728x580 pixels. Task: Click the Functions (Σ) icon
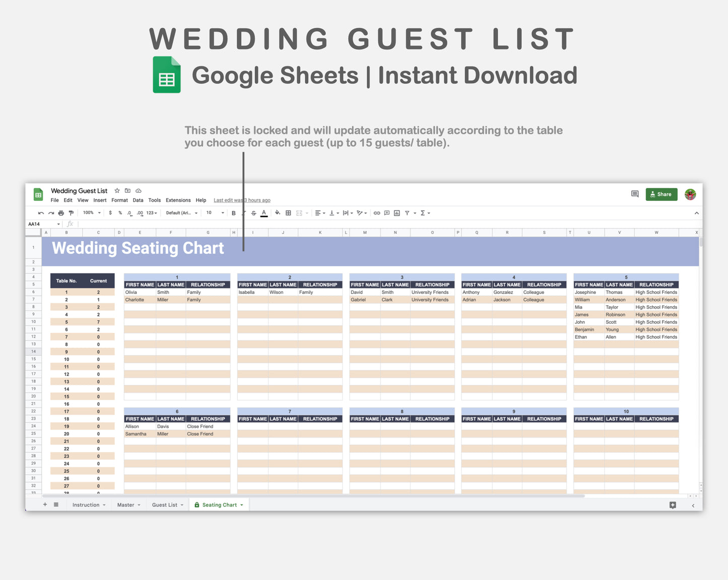422,212
